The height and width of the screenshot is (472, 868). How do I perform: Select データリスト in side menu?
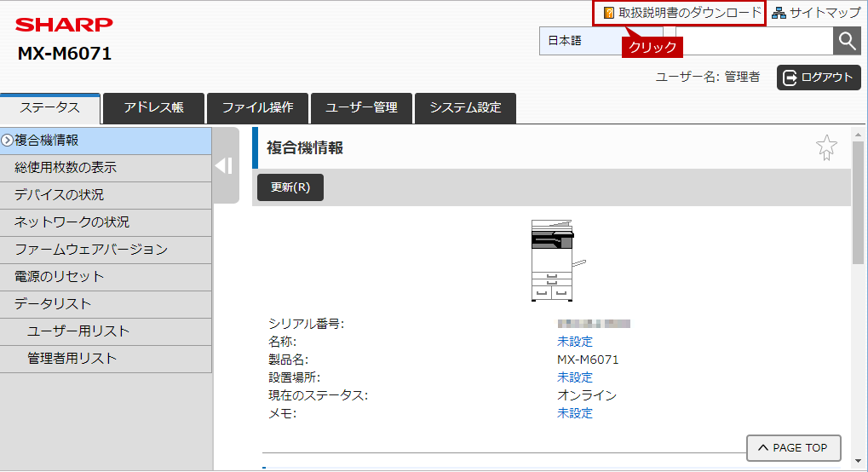pos(106,303)
